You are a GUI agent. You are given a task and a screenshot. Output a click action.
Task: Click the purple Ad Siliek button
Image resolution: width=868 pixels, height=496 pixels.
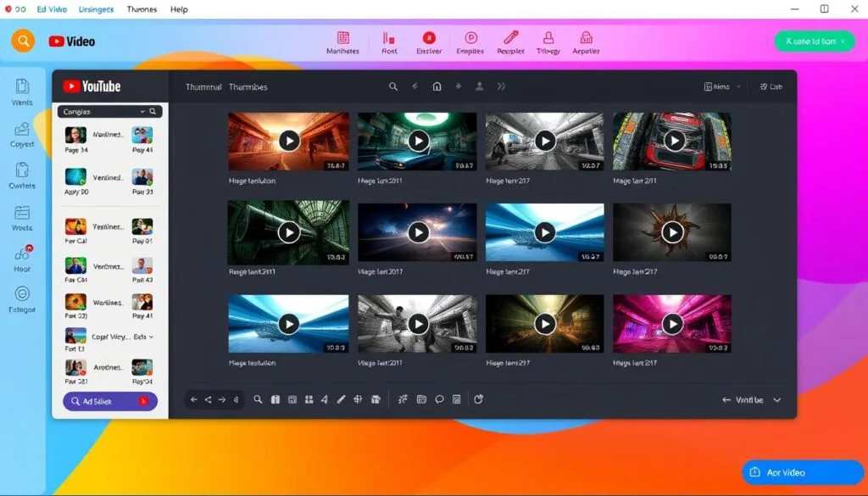coord(110,401)
